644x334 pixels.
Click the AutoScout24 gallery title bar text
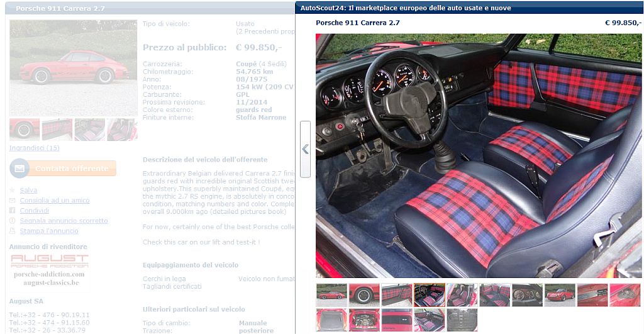406,8
